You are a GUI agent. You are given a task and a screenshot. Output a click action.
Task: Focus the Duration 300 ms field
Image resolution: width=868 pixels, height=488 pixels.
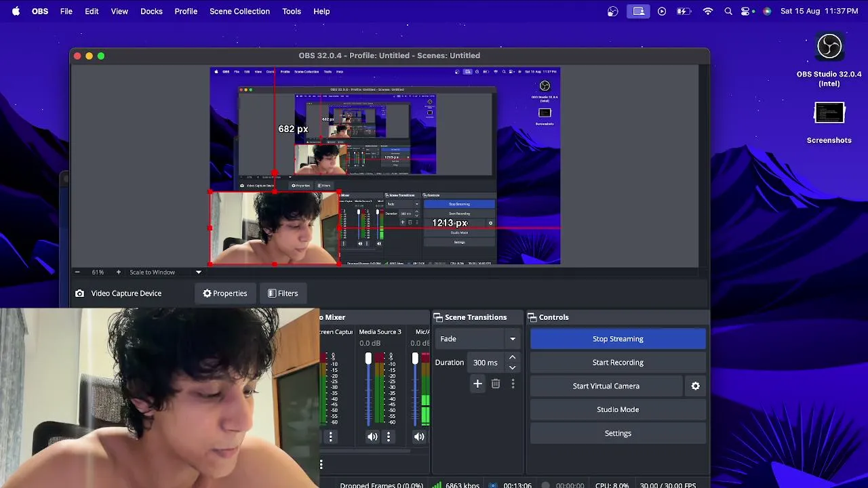pos(486,363)
